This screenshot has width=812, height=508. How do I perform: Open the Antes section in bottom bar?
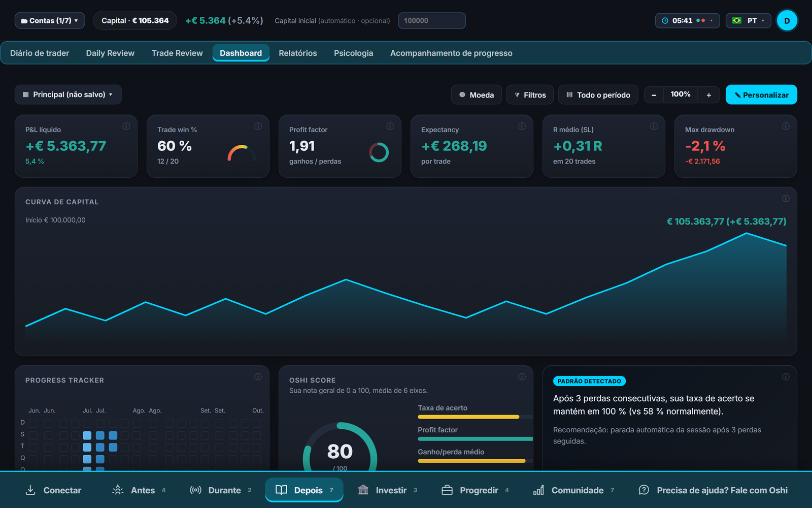[x=139, y=490]
